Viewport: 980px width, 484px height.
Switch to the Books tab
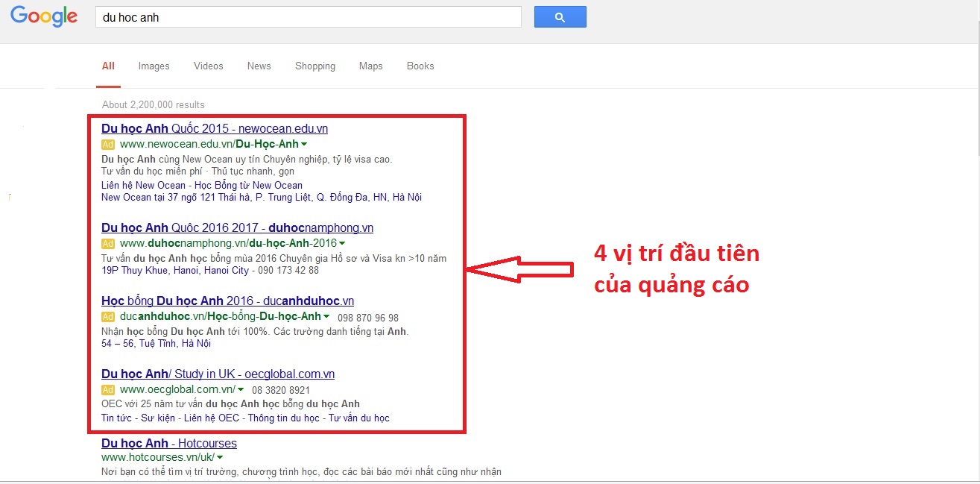coord(420,66)
